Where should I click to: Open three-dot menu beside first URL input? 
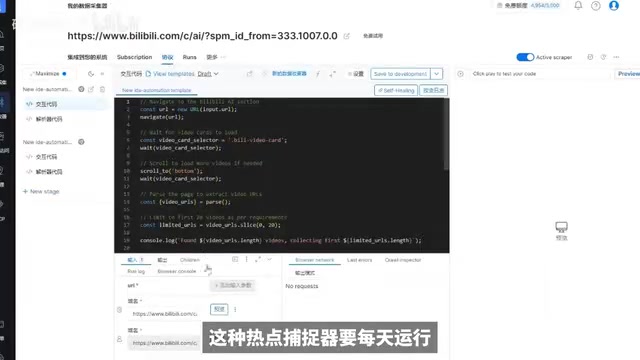(x=235, y=309)
